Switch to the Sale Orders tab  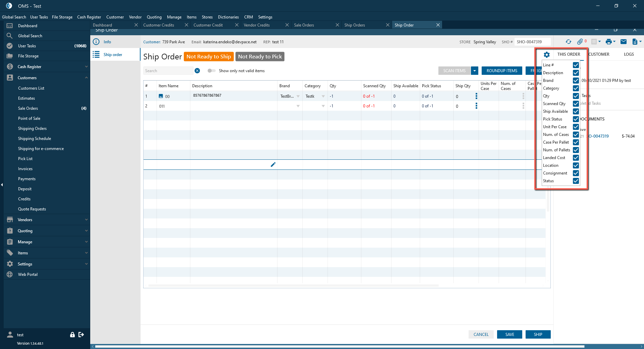point(304,25)
